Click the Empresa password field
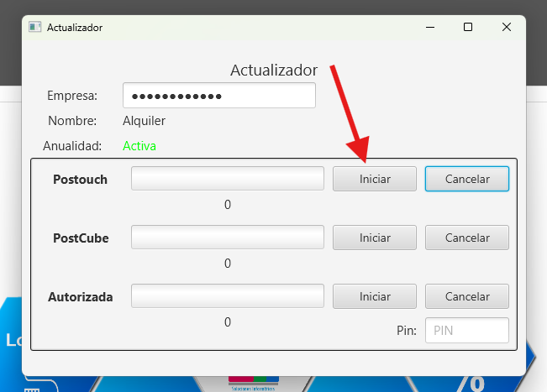Viewport: 547px width, 392px height. (218, 96)
